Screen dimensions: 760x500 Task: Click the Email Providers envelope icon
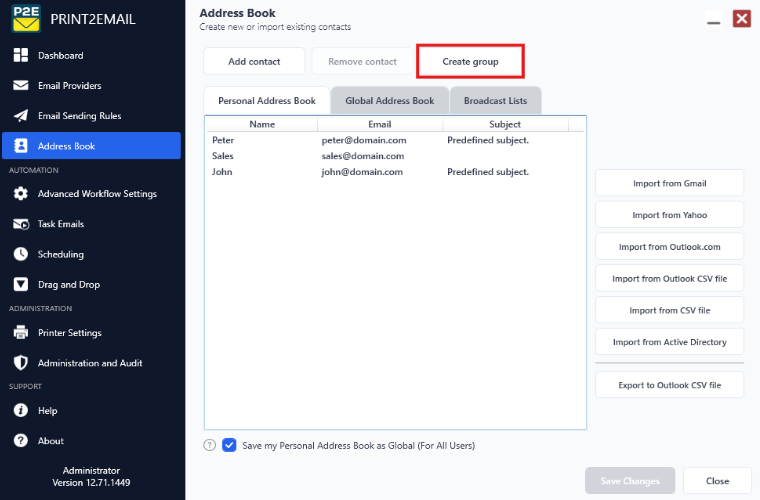21,85
